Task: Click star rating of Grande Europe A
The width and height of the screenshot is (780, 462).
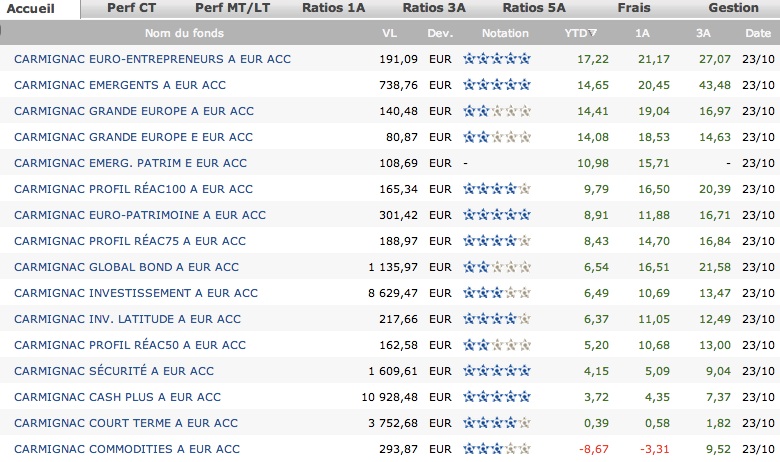Action: click(497, 111)
